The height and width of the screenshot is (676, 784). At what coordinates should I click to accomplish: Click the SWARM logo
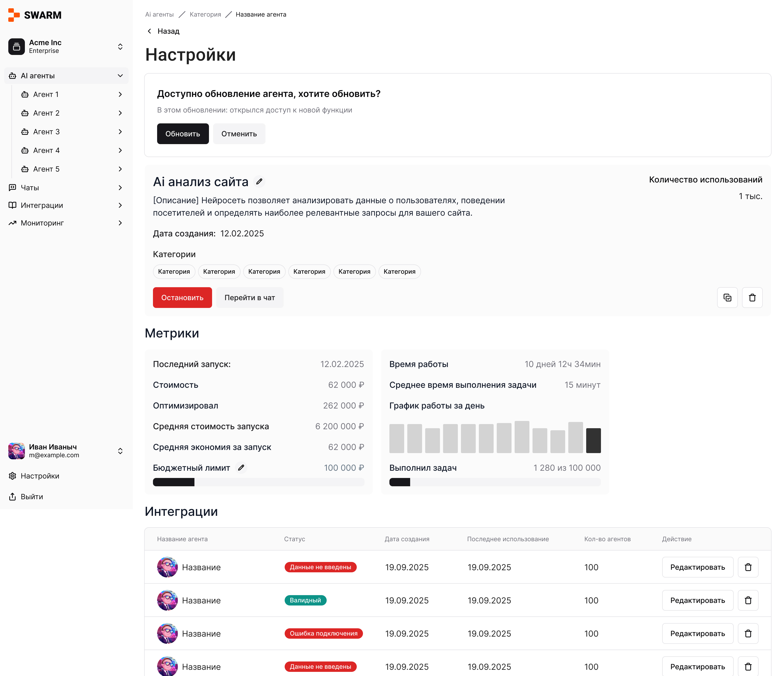[x=35, y=15]
